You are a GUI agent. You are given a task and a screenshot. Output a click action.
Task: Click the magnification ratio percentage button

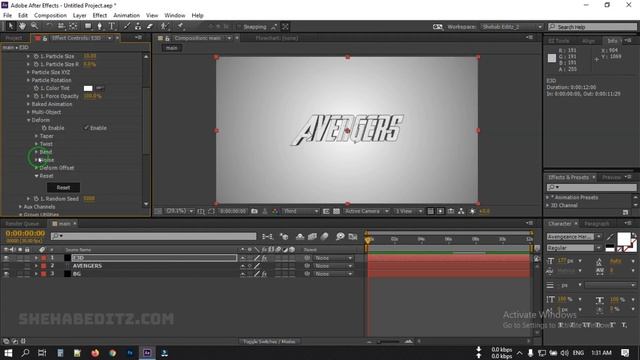180,211
